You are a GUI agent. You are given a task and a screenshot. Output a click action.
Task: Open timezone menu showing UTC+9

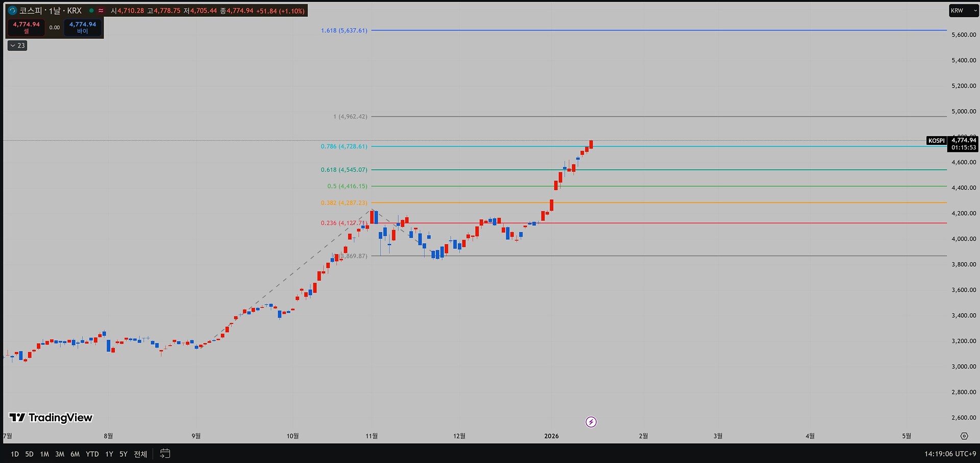point(950,454)
